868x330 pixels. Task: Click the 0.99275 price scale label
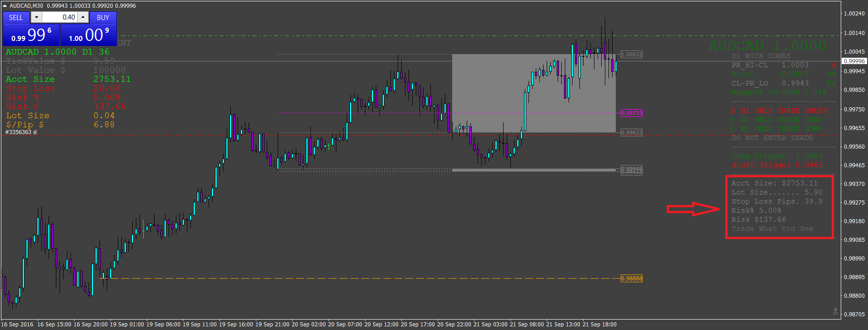click(x=854, y=202)
